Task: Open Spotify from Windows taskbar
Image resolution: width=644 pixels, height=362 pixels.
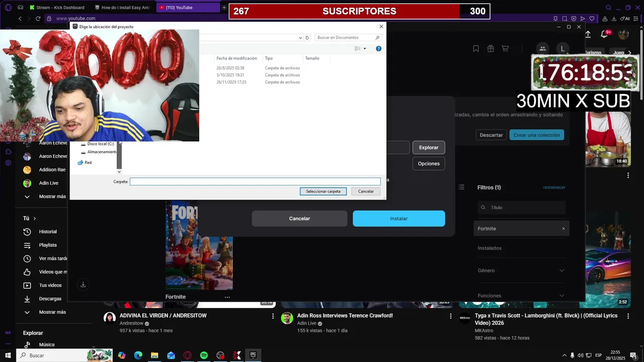Action: coord(204,355)
